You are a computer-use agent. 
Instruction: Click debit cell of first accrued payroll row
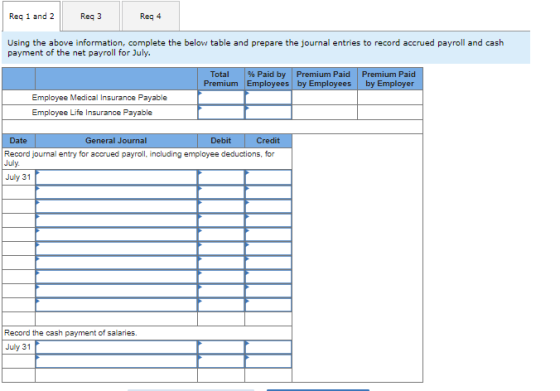click(221, 177)
